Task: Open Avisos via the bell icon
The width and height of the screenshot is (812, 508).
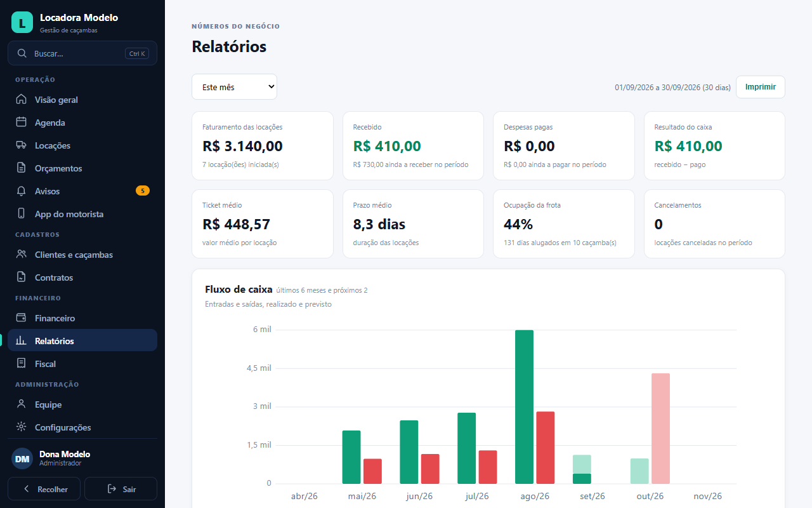Action: (x=22, y=191)
